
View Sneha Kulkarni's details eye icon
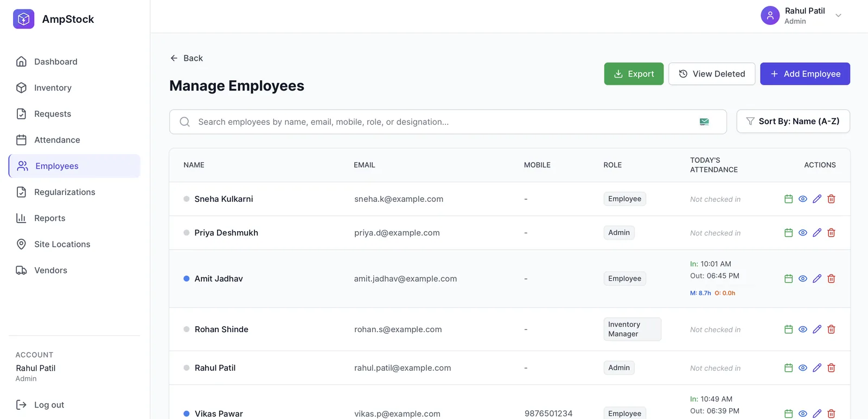(803, 199)
